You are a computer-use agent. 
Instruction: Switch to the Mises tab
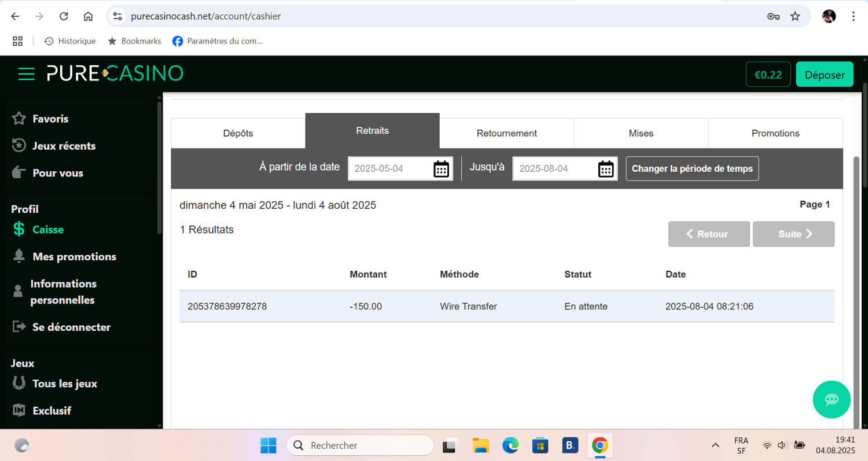point(641,133)
